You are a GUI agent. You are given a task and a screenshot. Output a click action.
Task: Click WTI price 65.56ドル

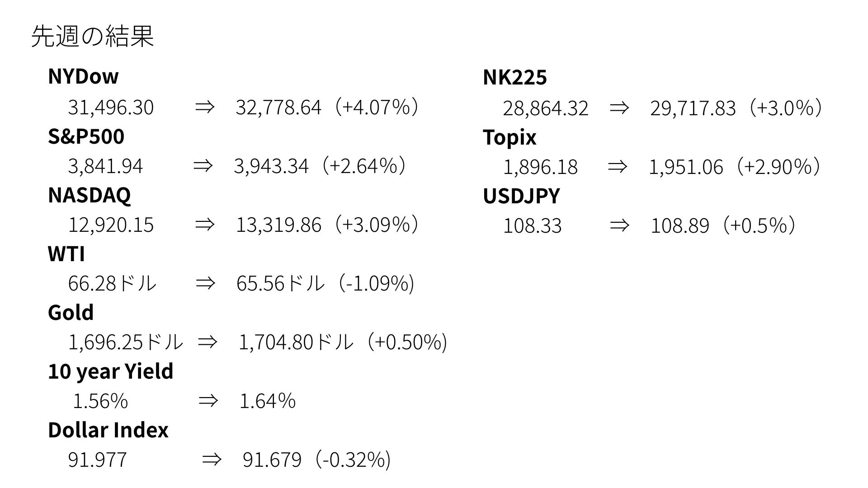point(281,284)
